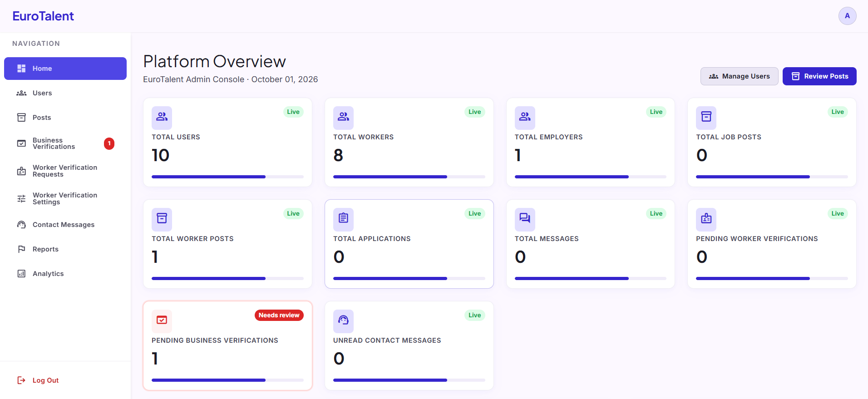The height and width of the screenshot is (399, 868).
Task: Open the Reports navigation item
Action: point(65,249)
